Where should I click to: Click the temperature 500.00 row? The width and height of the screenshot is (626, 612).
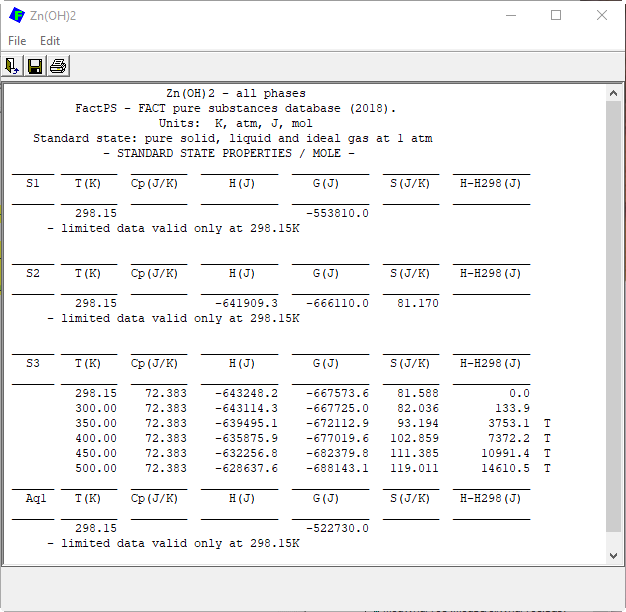click(96, 468)
